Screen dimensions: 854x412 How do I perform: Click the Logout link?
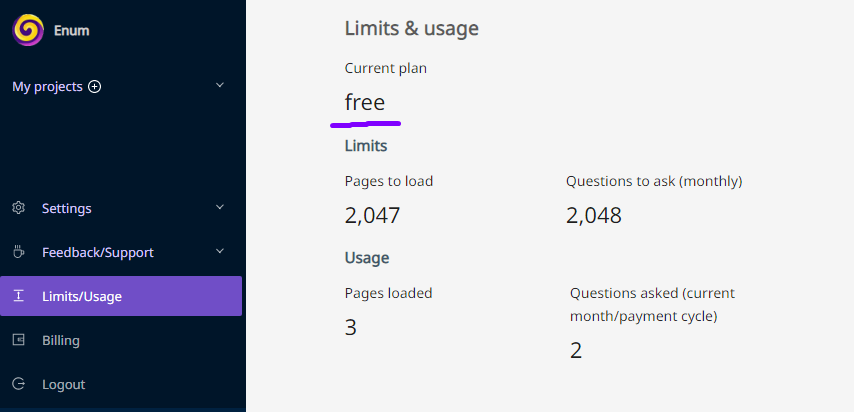point(121,384)
